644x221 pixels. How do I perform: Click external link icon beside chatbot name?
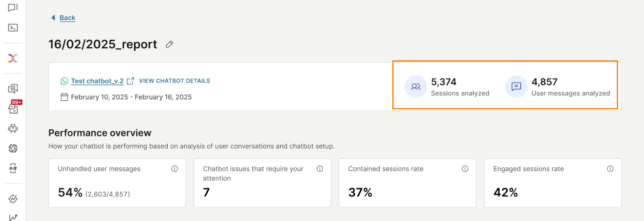pyautogui.click(x=130, y=81)
